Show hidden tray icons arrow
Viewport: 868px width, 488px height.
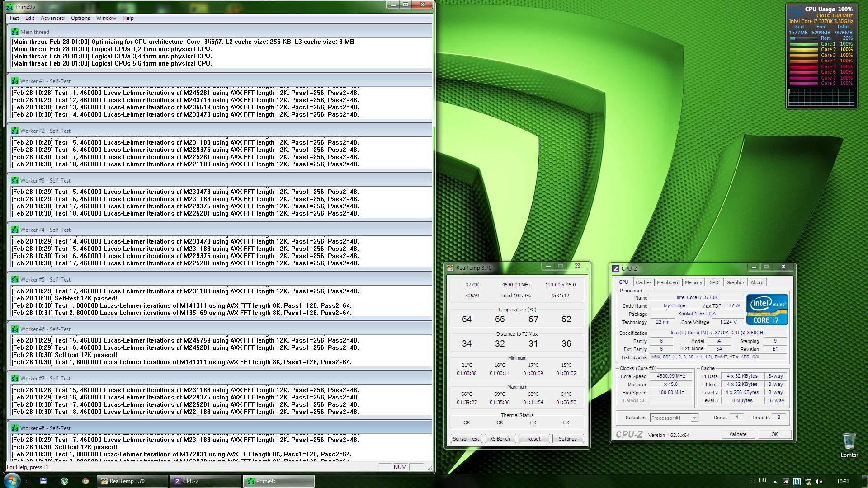click(775, 481)
